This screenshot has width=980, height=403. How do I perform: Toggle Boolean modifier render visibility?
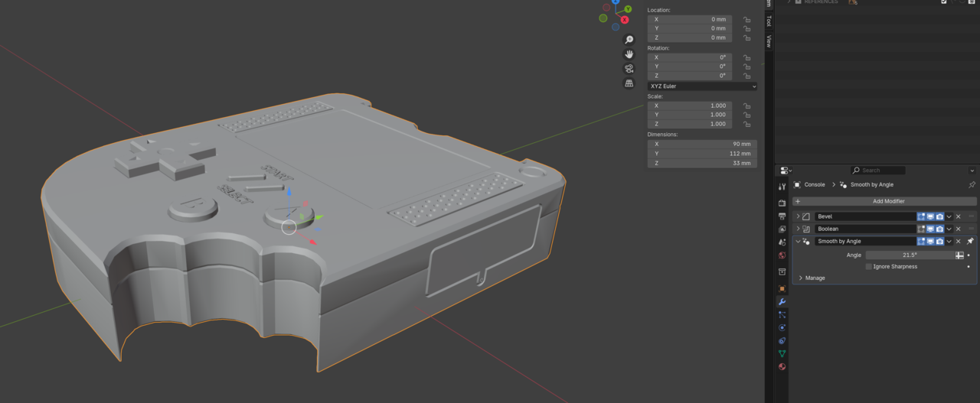pyautogui.click(x=940, y=229)
